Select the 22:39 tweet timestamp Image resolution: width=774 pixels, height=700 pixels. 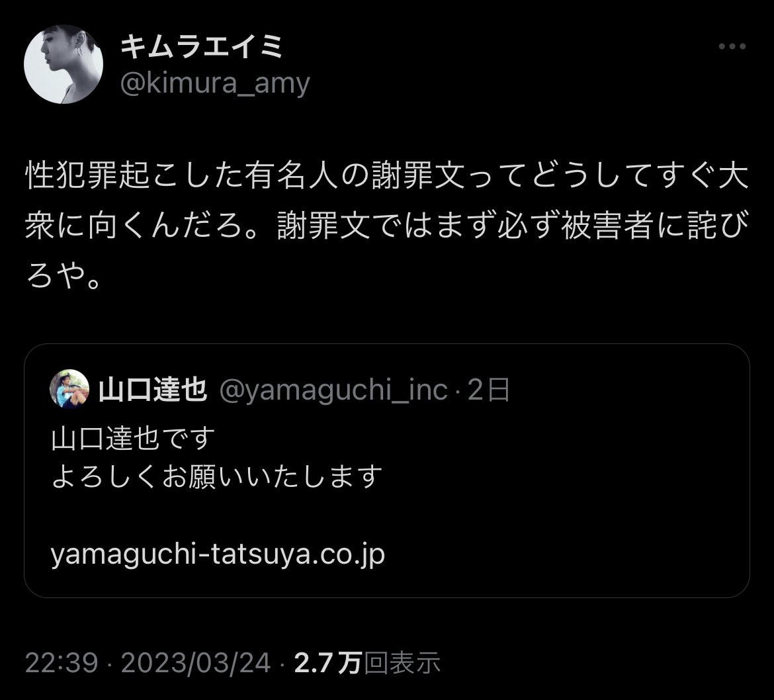62,662
